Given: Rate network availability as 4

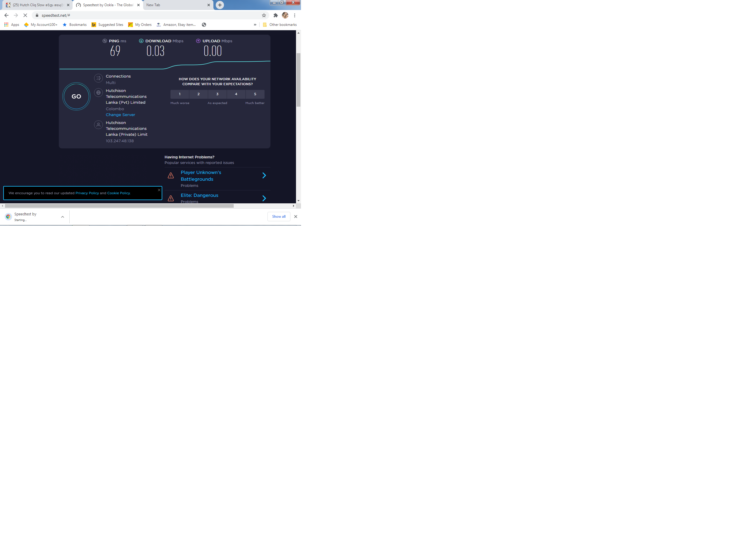Looking at the screenshot, I should [x=236, y=94].
